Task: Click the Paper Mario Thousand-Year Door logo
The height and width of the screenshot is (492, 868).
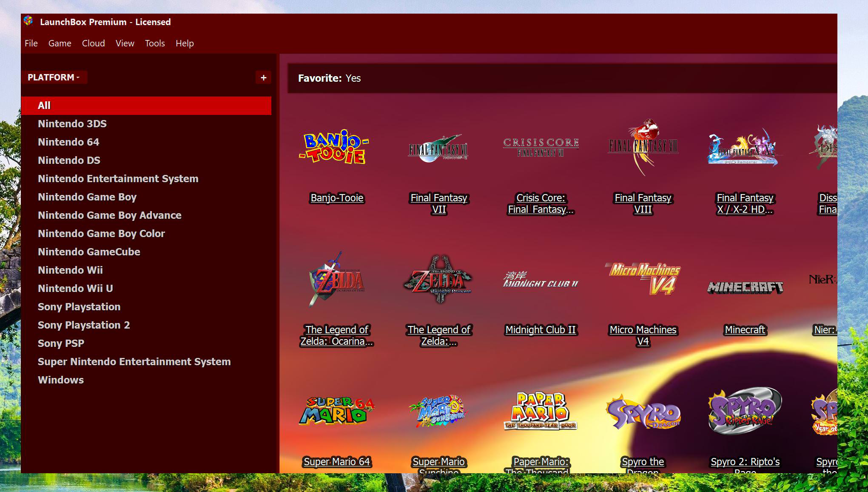Action: tap(541, 411)
